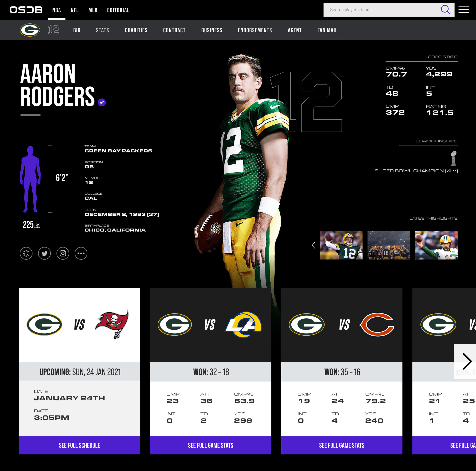The width and height of the screenshot is (476, 471).
Task: Click See Full Game Stats on Bears card
Action: (x=342, y=445)
